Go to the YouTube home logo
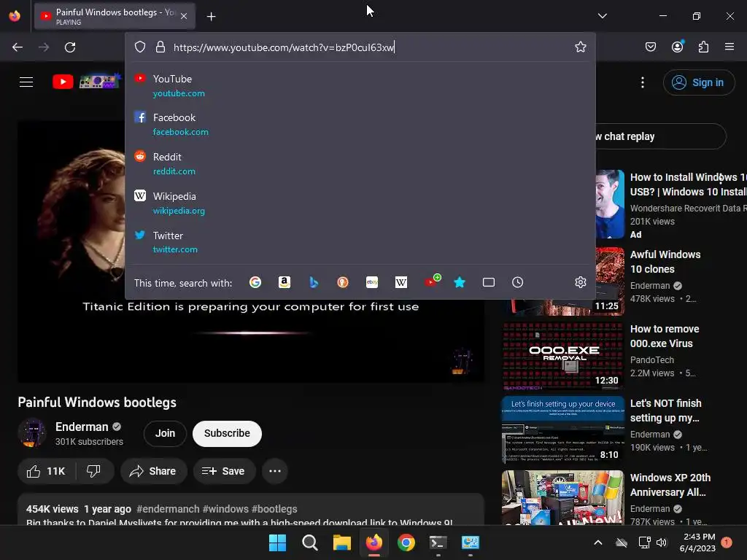The width and height of the screenshot is (747, 560). pos(86,82)
